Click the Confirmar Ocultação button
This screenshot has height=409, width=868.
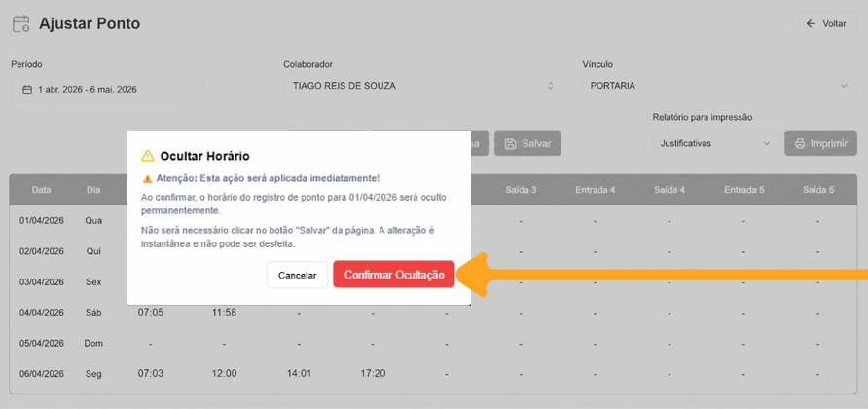[x=393, y=275]
